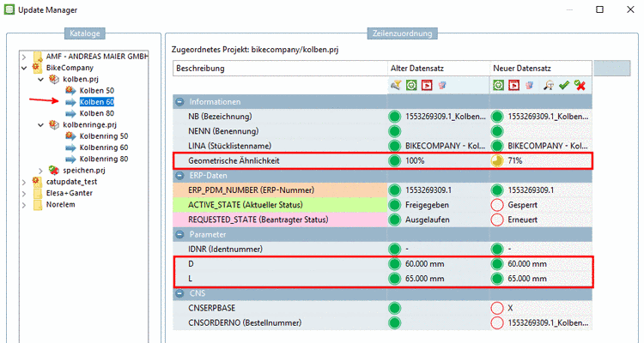Collapse the CNS section

click(179, 293)
